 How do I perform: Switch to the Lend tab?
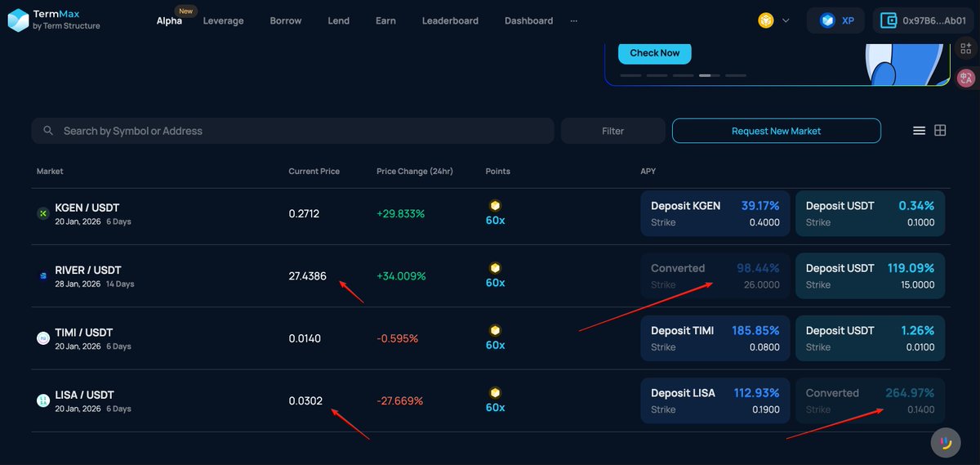[338, 20]
